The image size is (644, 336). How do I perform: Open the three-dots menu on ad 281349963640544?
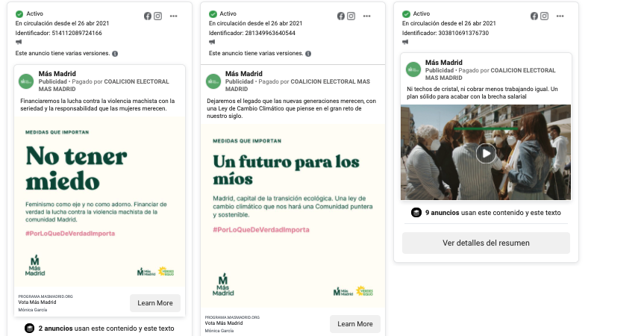pos(366,16)
